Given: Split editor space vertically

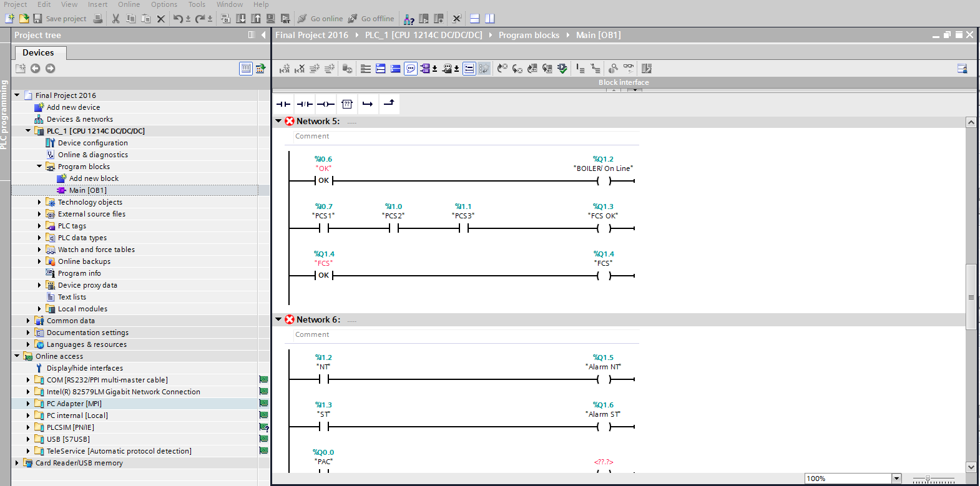Looking at the screenshot, I should tap(490, 19).
